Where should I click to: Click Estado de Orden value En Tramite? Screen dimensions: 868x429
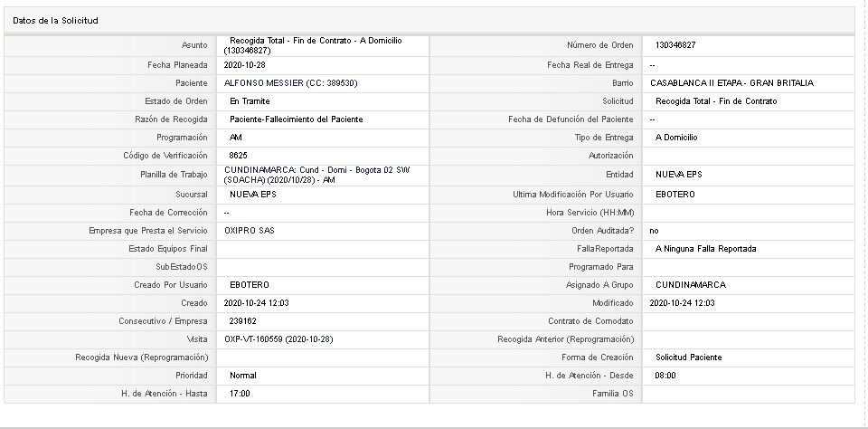click(x=250, y=101)
